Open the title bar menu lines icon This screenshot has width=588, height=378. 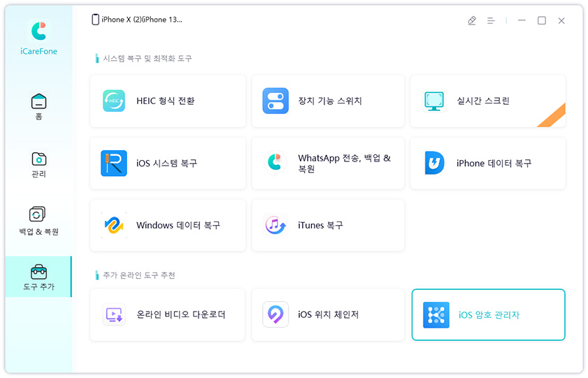pyautogui.click(x=491, y=20)
